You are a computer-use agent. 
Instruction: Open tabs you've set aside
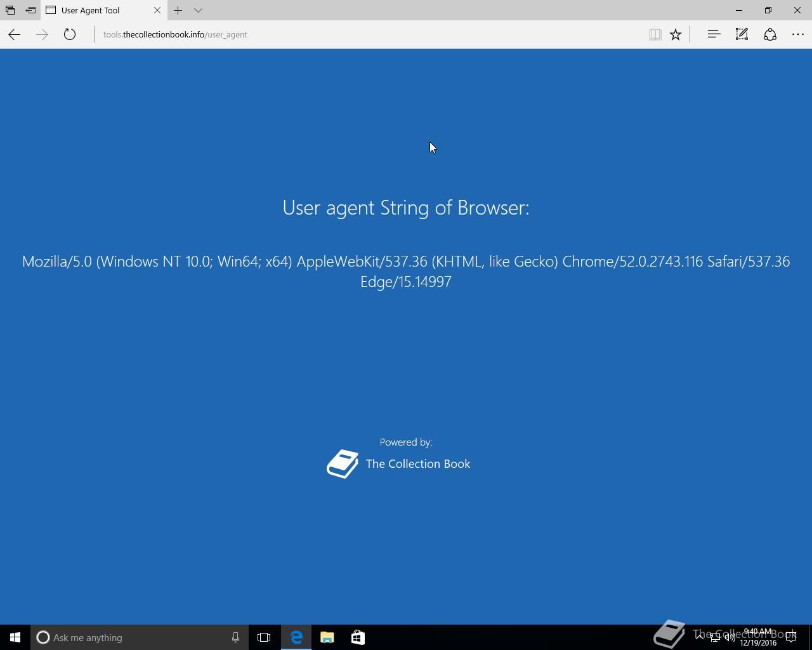[10, 10]
